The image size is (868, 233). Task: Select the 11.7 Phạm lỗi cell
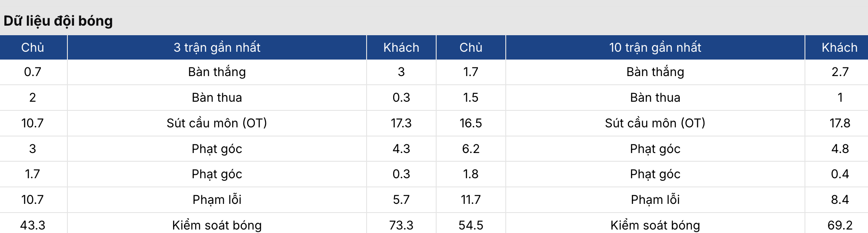coord(471,200)
